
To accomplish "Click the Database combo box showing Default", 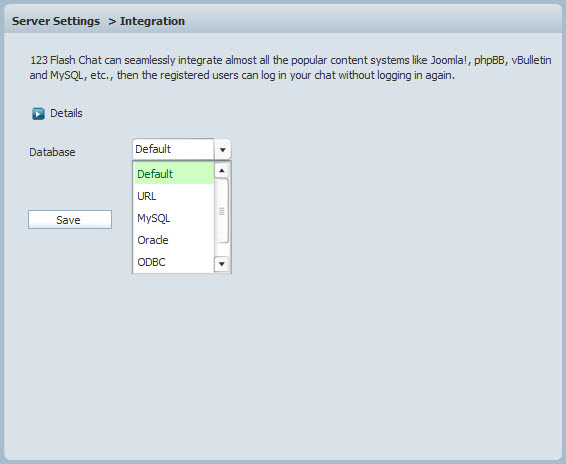I will point(182,149).
